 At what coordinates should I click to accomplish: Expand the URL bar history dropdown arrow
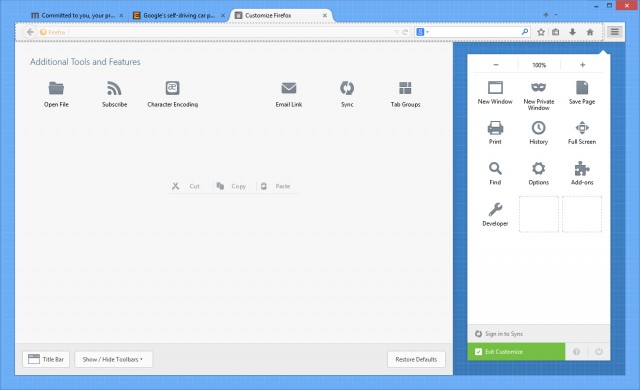(x=396, y=32)
